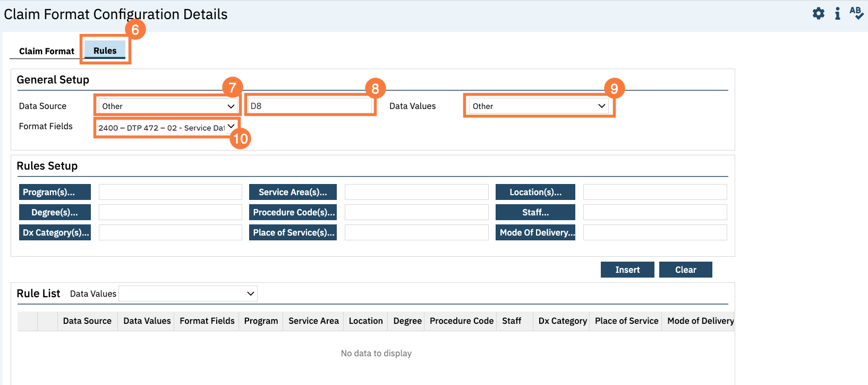Open the Dx Category(s)... selector
868x385 pixels.
[x=55, y=232]
